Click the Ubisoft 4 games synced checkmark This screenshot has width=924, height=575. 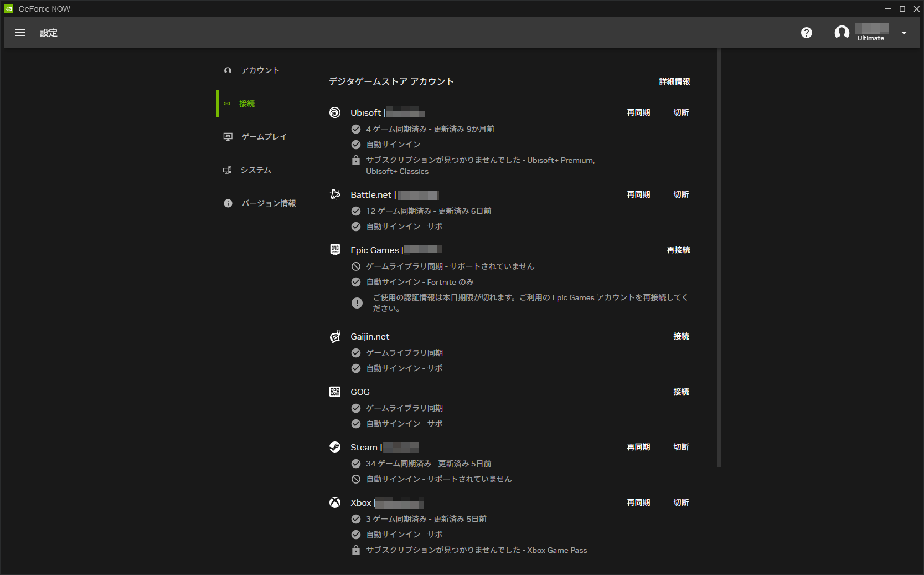pos(356,129)
